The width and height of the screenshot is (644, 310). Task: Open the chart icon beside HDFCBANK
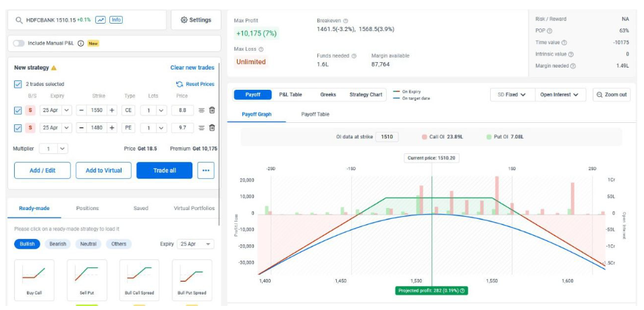(x=100, y=20)
